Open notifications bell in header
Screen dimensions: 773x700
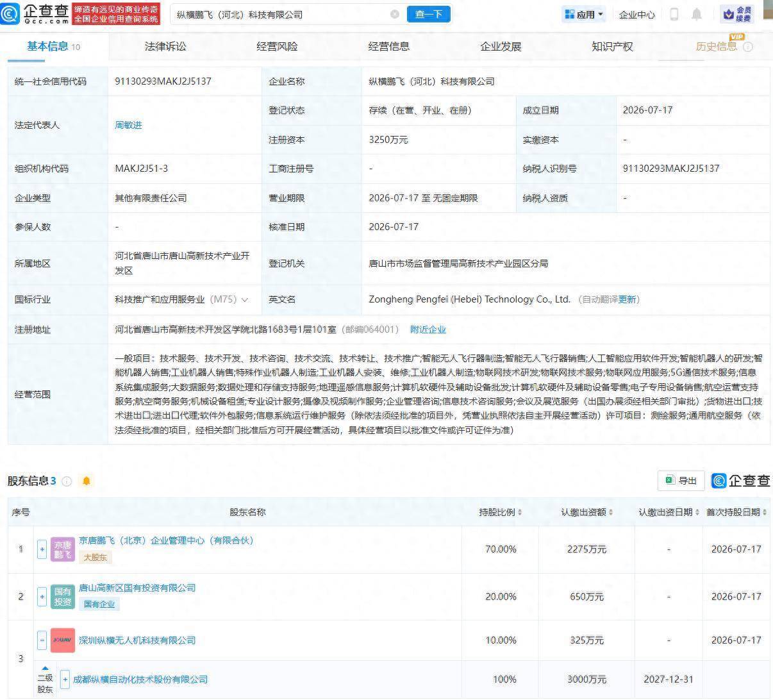point(697,14)
